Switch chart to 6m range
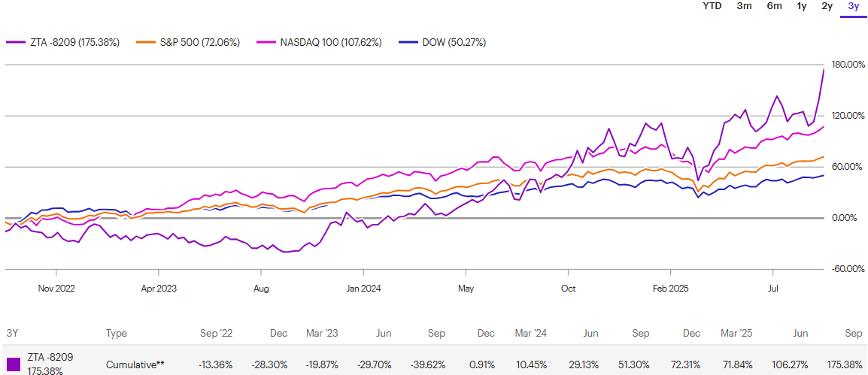The height and width of the screenshot is (375, 868). 774,6
